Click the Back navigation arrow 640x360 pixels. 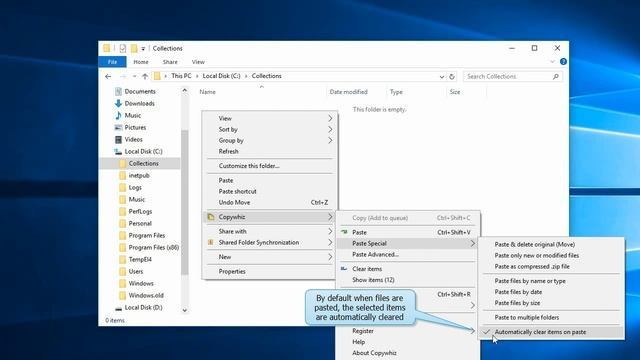click(x=108, y=76)
